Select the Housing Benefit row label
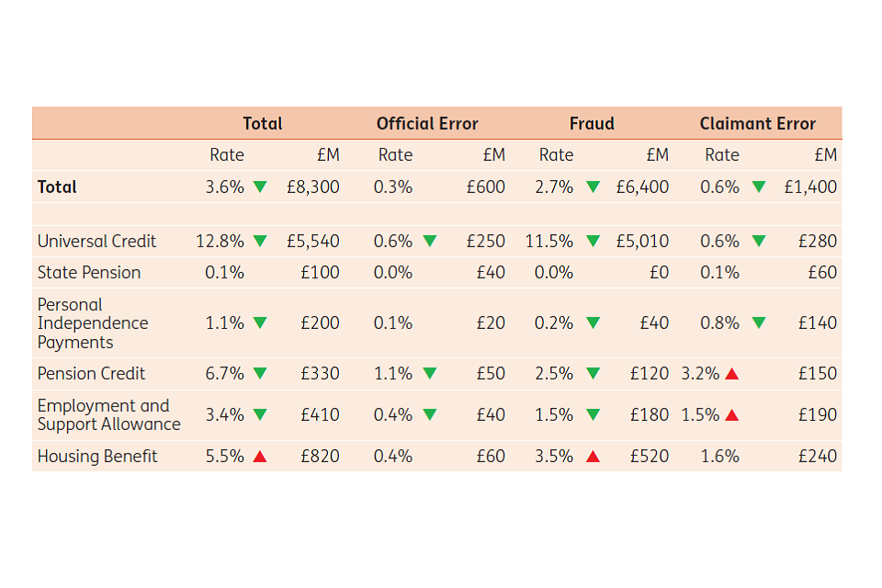The image size is (882, 588). 97,456
